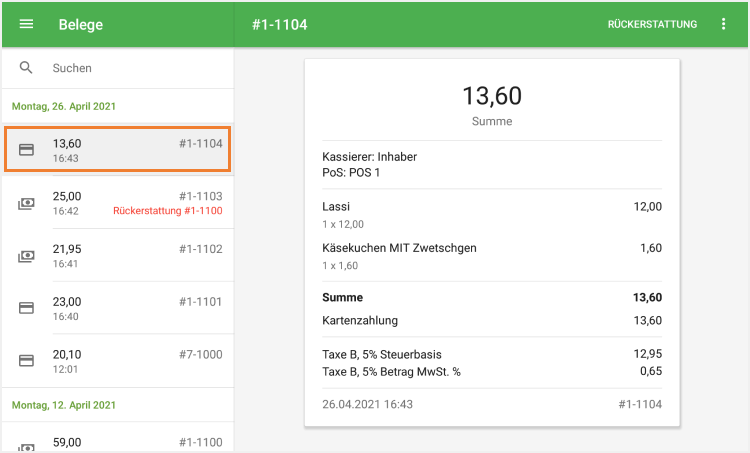This screenshot has width=750, height=453.
Task: Click card icon of receipt #7-1000
Action: pyautogui.click(x=27, y=360)
